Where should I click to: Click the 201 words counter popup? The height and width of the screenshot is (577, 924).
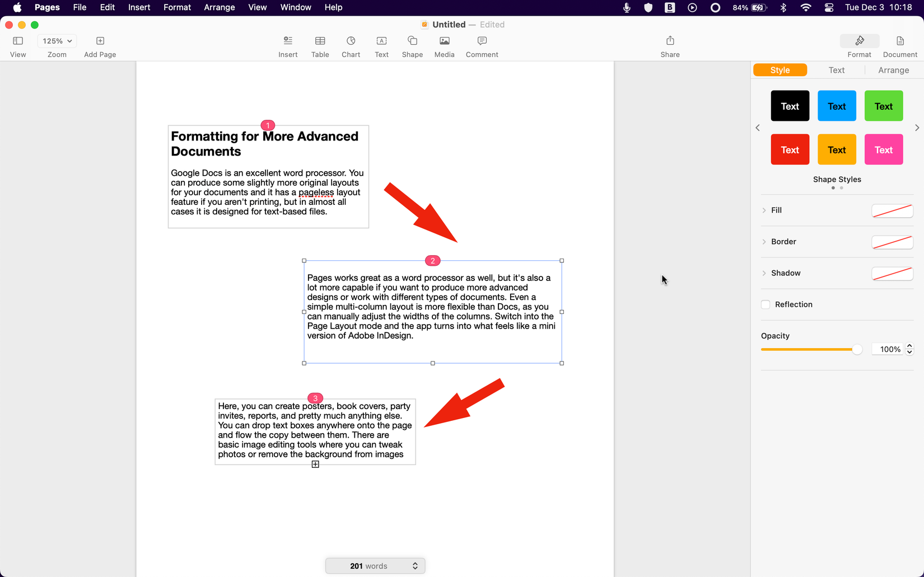click(x=375, y=566)
